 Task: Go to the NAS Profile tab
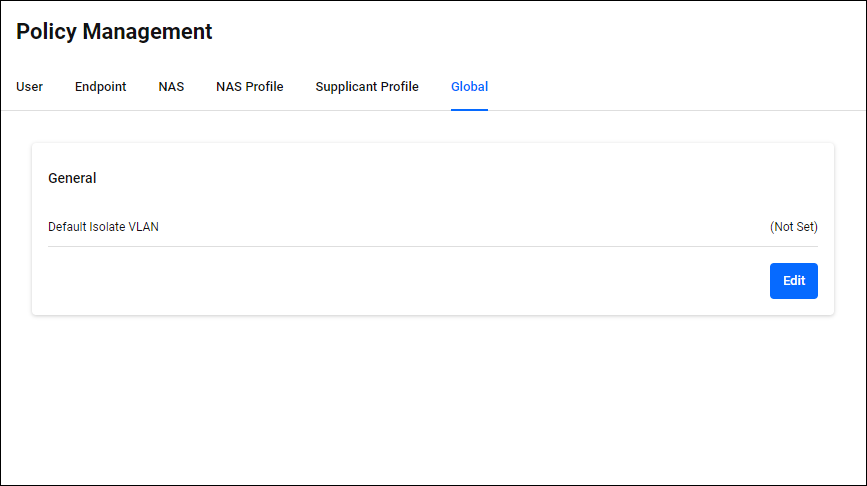pyautogui.click(x=249, y=87)
